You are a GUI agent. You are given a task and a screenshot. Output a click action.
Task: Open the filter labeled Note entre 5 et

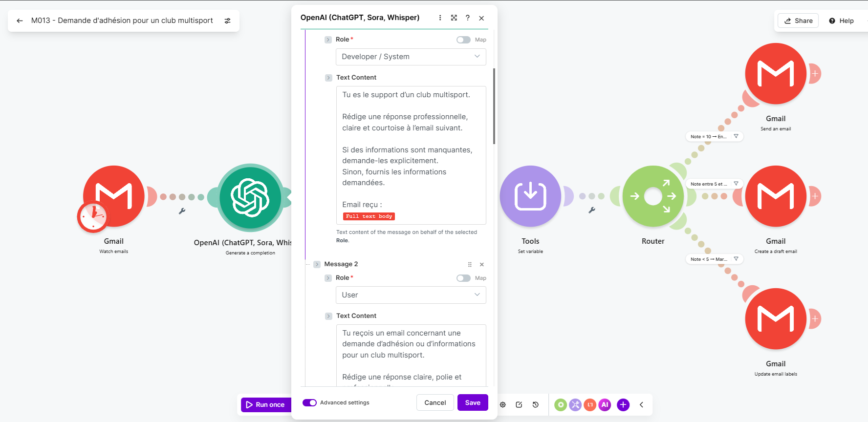point(714,184)
